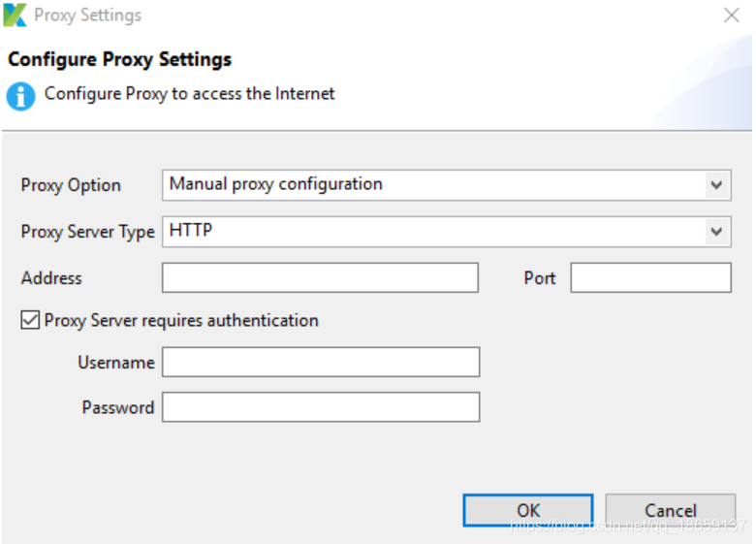Open the Proxy Option dropdown
Viewport: 756px width, 544px height.
(x=447, y=184)
